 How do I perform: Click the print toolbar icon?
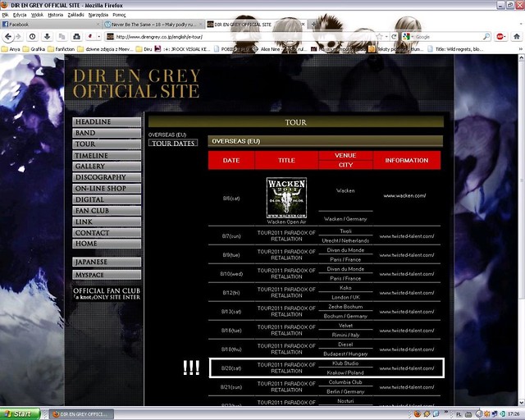[x=76, y=37]
